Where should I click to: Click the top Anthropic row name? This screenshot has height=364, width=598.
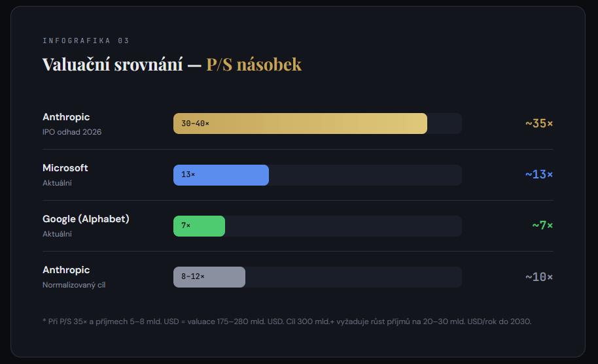coord(66,117)
